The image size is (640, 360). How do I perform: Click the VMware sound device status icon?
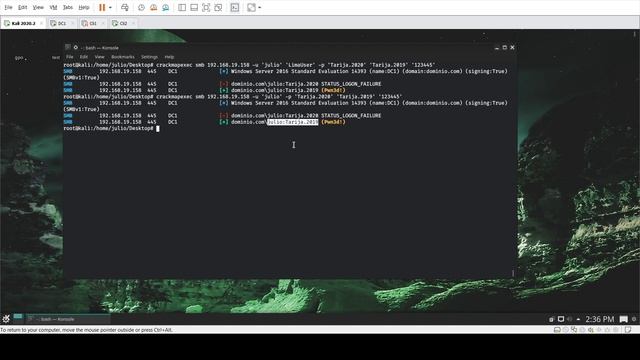tap(591, 330)
